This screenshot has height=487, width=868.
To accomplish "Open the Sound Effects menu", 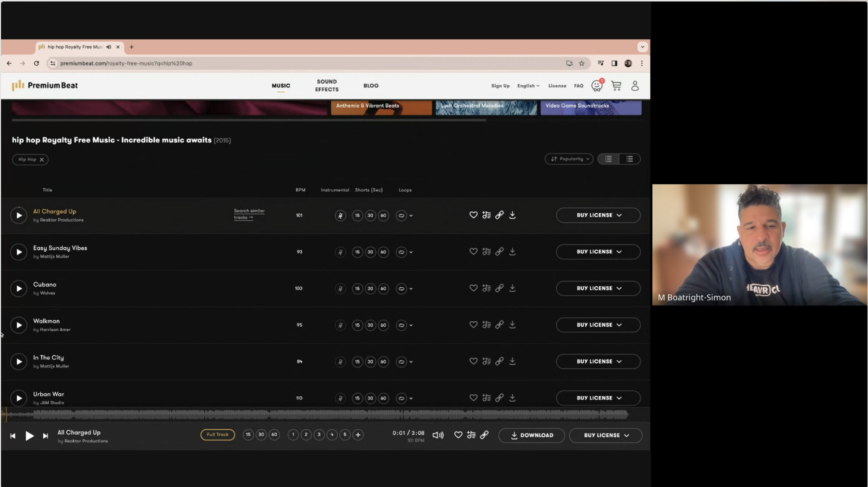I will point(327,85).
